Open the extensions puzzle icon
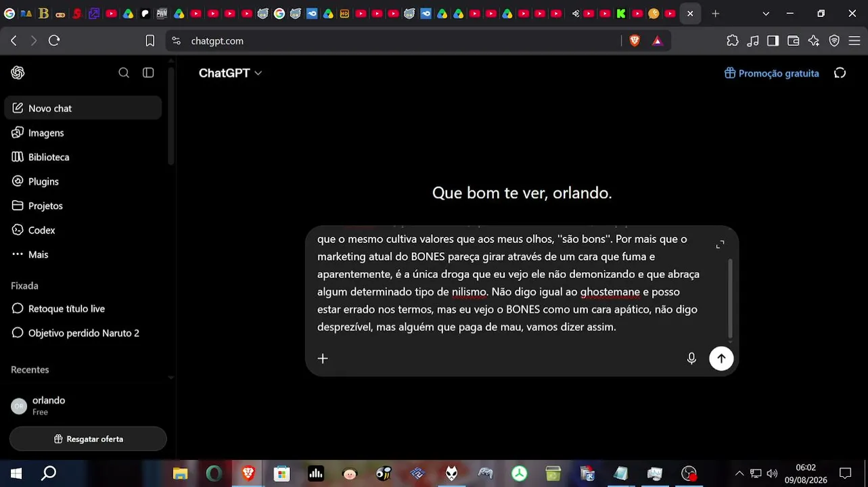This screenshot has height=487, width=868. [733, 41]
